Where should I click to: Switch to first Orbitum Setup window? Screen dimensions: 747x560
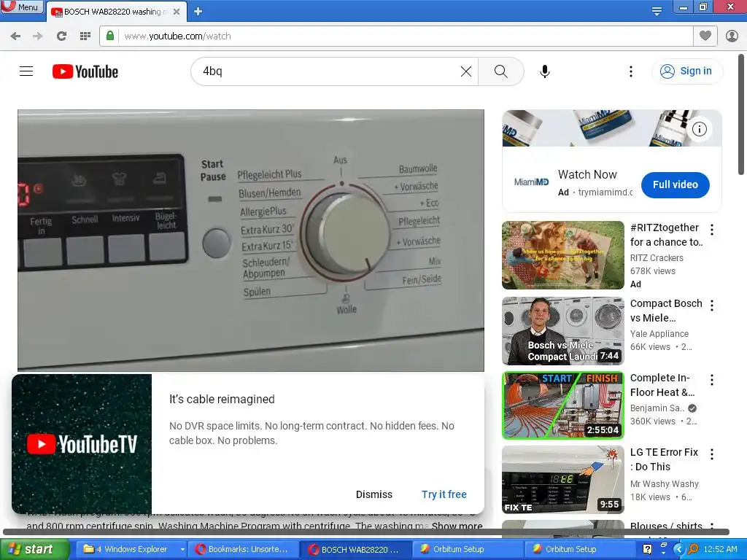(x=467, y=549)
